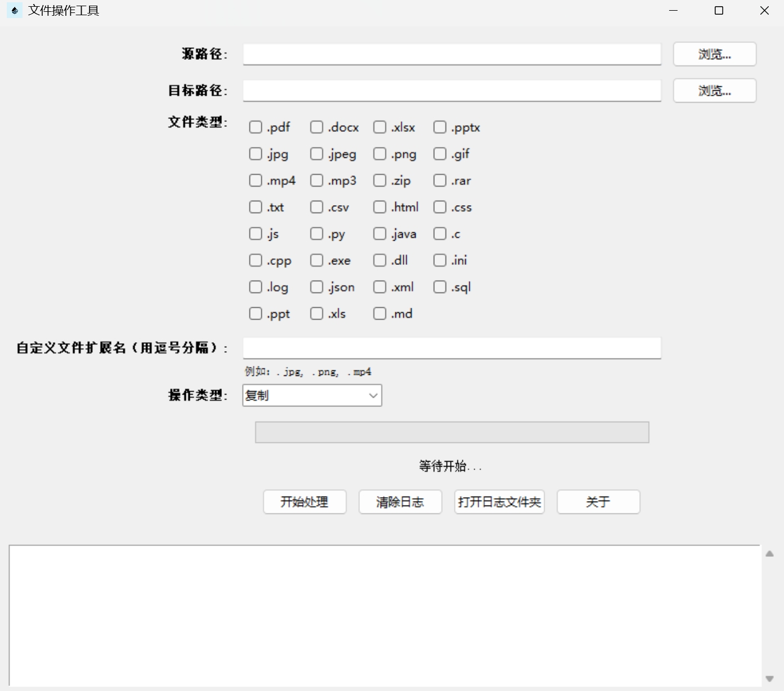Click the app icon in title bar
This screenshot has height=691, width=784.
click(15, 11)
